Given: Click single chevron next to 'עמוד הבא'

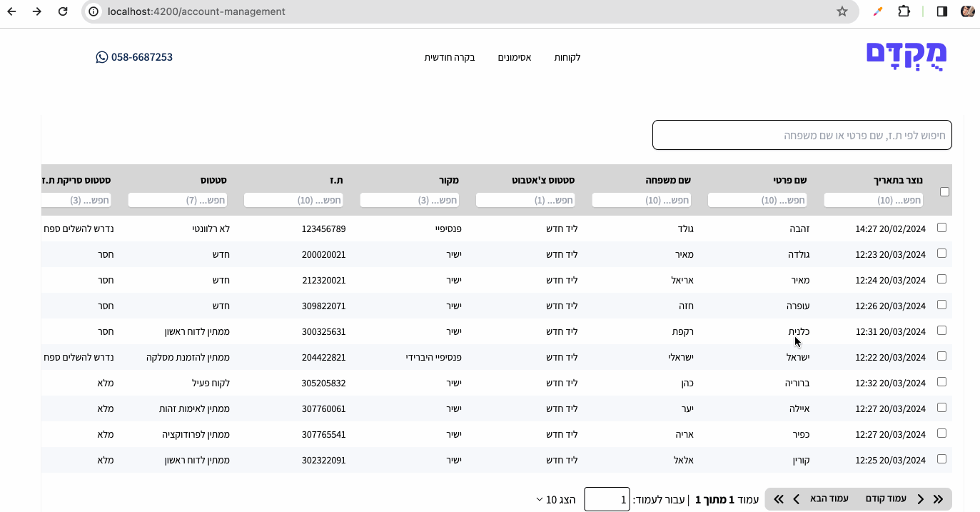Looking at the screenshot, I should tap(796, 499).
